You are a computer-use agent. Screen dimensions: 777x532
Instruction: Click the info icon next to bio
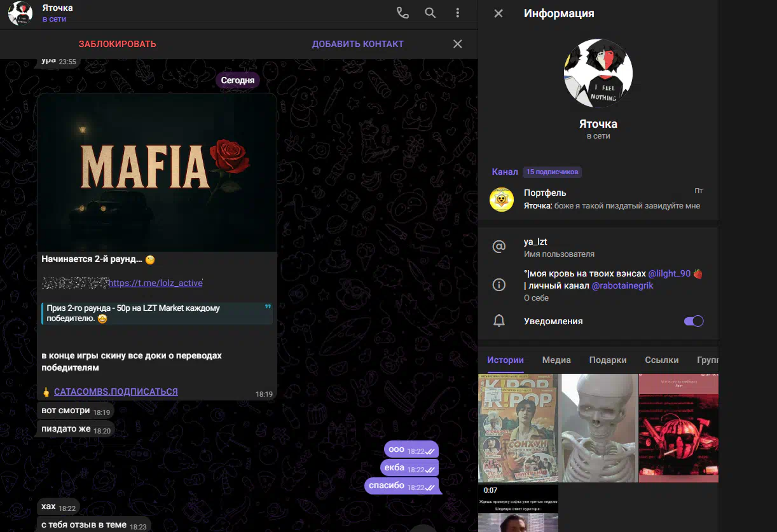[x=499, y=285]
